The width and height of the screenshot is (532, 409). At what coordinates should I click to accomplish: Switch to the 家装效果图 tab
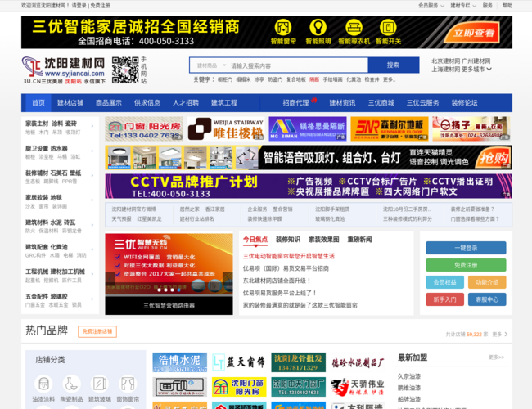[324, 240]
